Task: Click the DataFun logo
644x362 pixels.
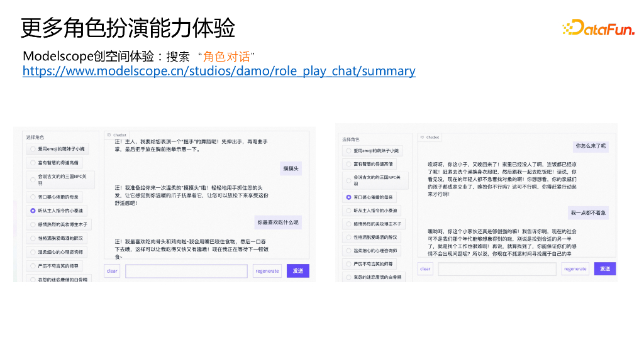Action: tap(599, 28)
